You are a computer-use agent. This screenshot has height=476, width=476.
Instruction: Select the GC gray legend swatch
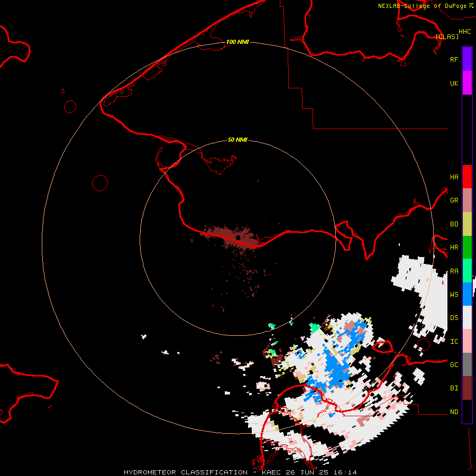pyautogui.click(x=467, y=364)
